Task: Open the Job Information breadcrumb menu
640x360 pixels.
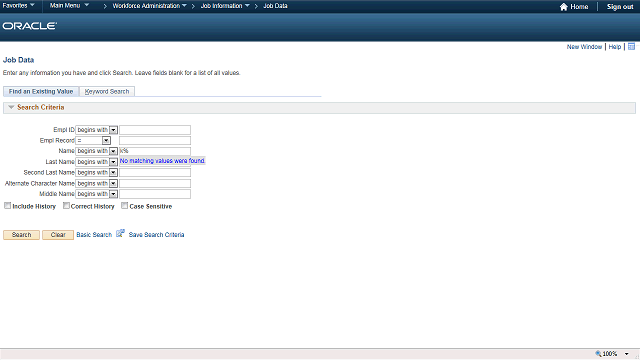Action: (225, 6)
